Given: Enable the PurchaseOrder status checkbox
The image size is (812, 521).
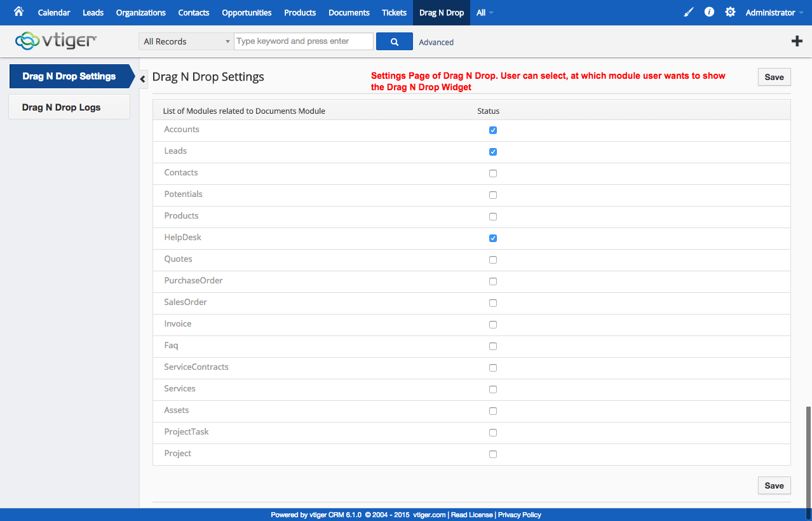Looking at the screenshot, I should (493, 281).
